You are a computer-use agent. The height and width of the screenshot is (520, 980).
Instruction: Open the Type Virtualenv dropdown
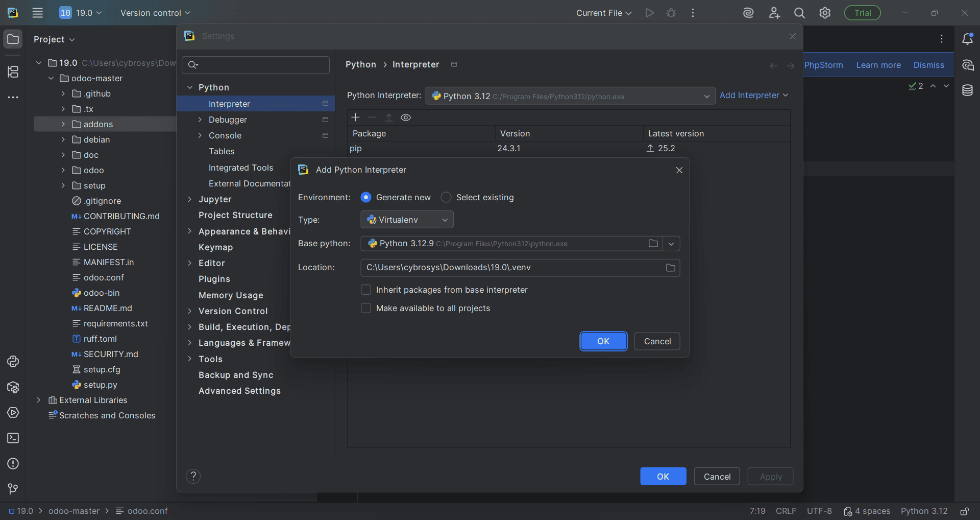[407, 220]
